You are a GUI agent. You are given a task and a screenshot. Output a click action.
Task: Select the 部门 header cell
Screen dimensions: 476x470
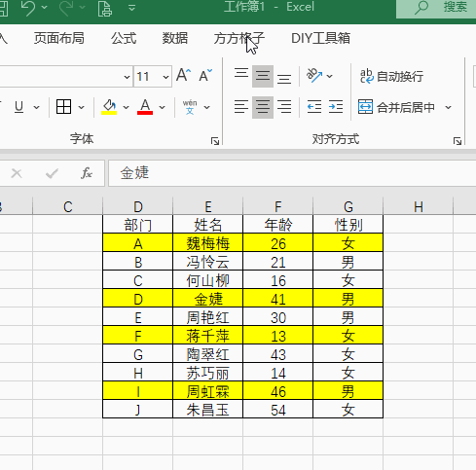pos(138,225)
